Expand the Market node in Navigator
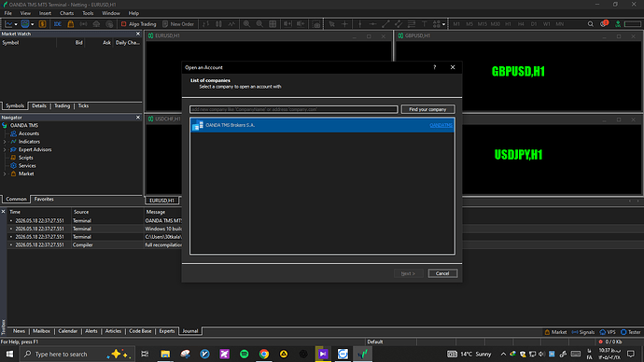The height and width of the screenshot is (362, 644). pyautogui.click(x=5, y=174)
